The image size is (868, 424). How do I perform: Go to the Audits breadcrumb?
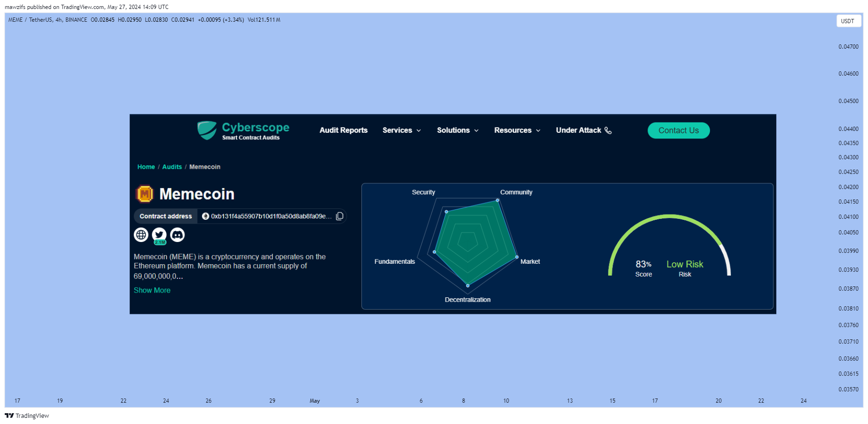pyautogui.click(x=172, y=167)
